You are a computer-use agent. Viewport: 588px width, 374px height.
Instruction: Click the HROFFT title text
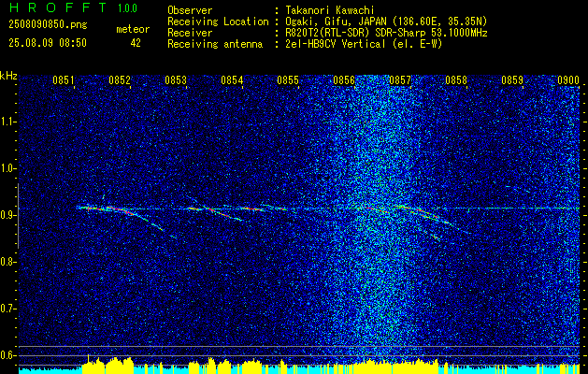click(58, 7)
